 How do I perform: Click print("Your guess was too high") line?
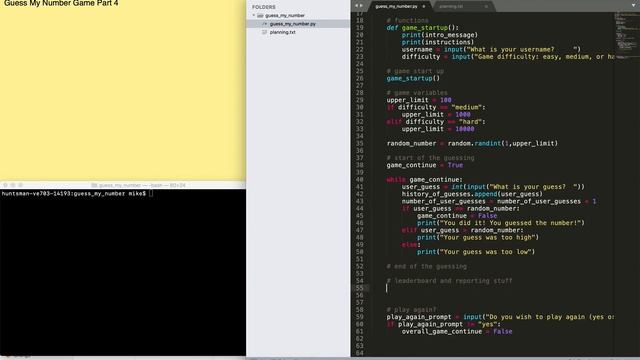(478, 237)
